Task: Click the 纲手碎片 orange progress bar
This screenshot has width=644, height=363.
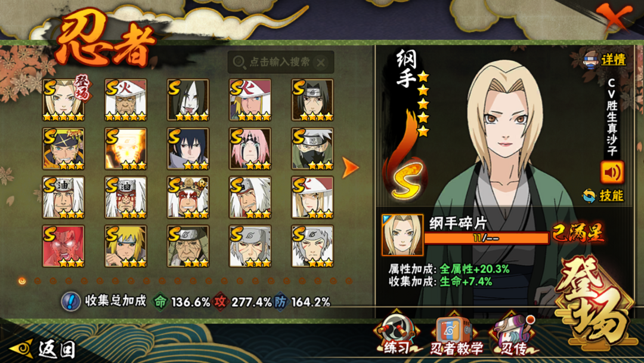Action: pyautogui.click(x=487, y=238)
